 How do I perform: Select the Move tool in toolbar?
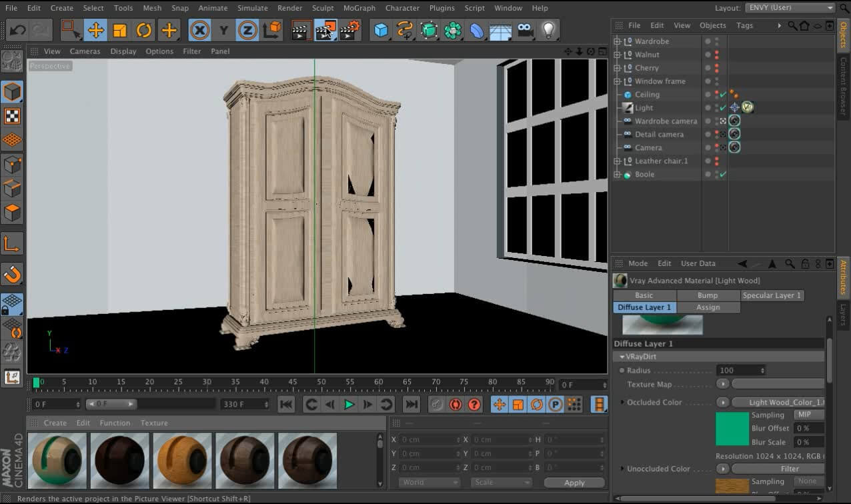click(96, 31)
